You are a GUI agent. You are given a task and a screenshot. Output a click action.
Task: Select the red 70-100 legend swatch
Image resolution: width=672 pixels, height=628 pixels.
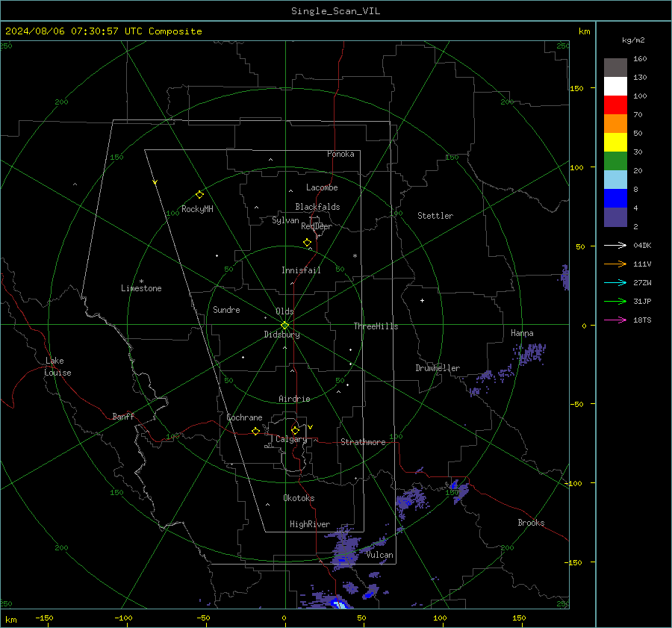coord(615,105)
